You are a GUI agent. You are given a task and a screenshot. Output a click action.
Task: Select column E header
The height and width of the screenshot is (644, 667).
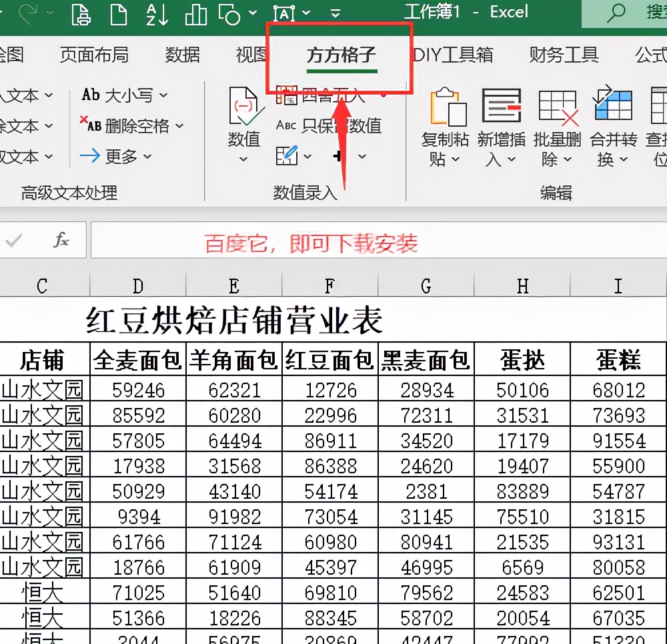coord(234,285)
